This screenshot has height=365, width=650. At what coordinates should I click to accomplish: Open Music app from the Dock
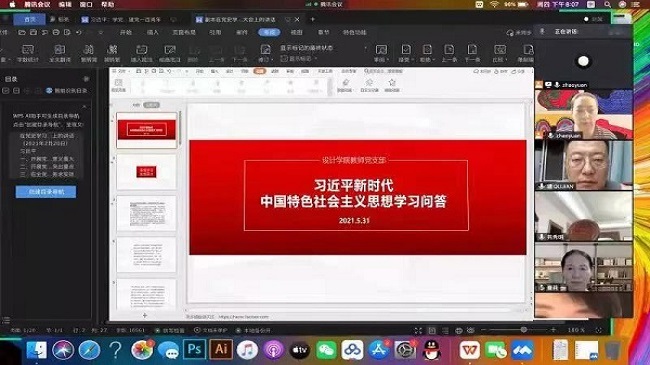click(247, 350)
